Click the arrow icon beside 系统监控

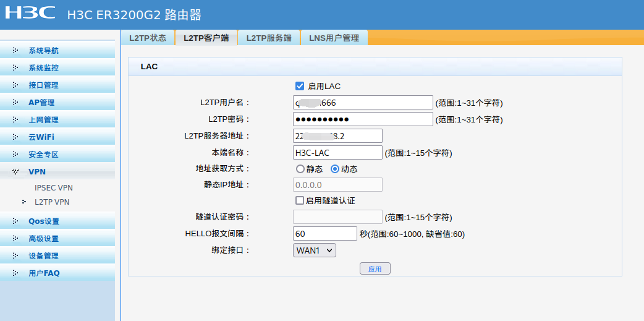point(15,68)
